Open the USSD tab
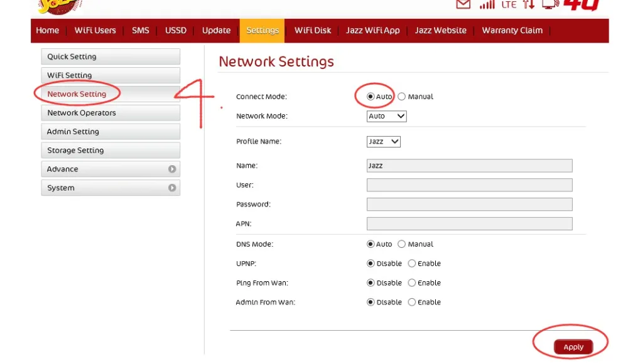Viewport: 628px width, 364px height. (x=176, y=30)
